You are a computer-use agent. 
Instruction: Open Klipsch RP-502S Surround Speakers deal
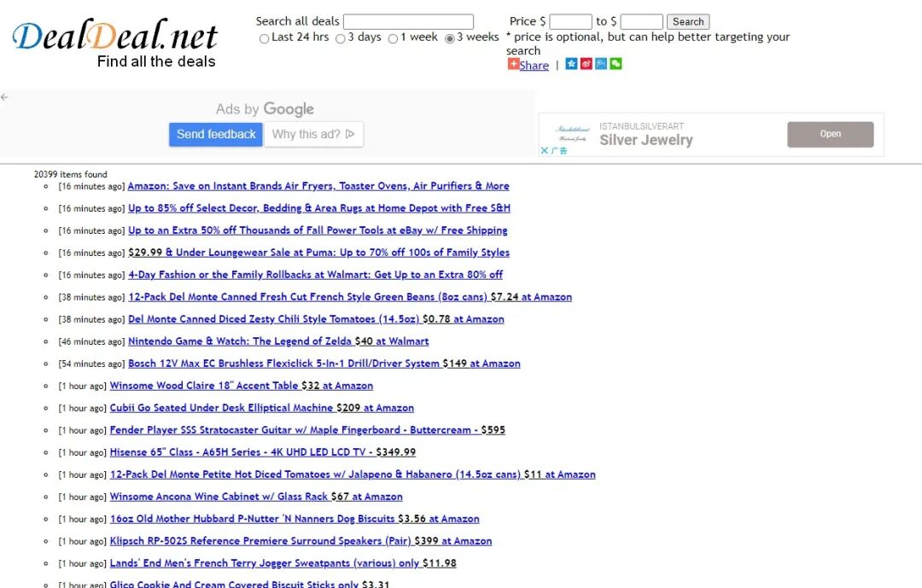pos(301,541)
